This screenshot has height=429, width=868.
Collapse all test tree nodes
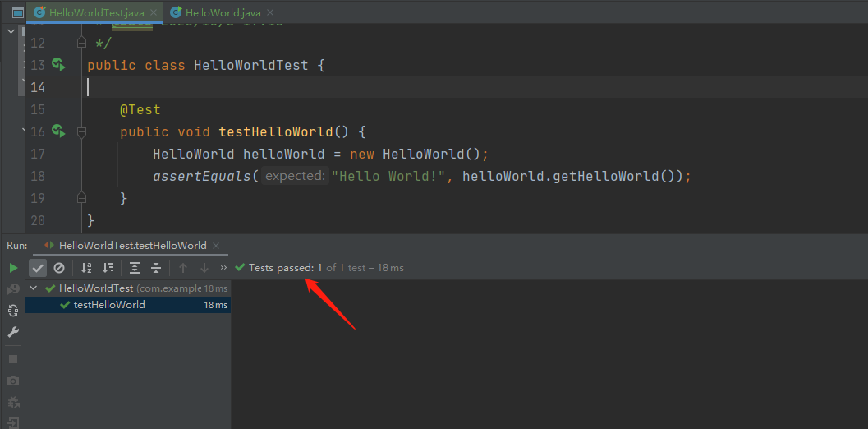[x=156, y=268]
